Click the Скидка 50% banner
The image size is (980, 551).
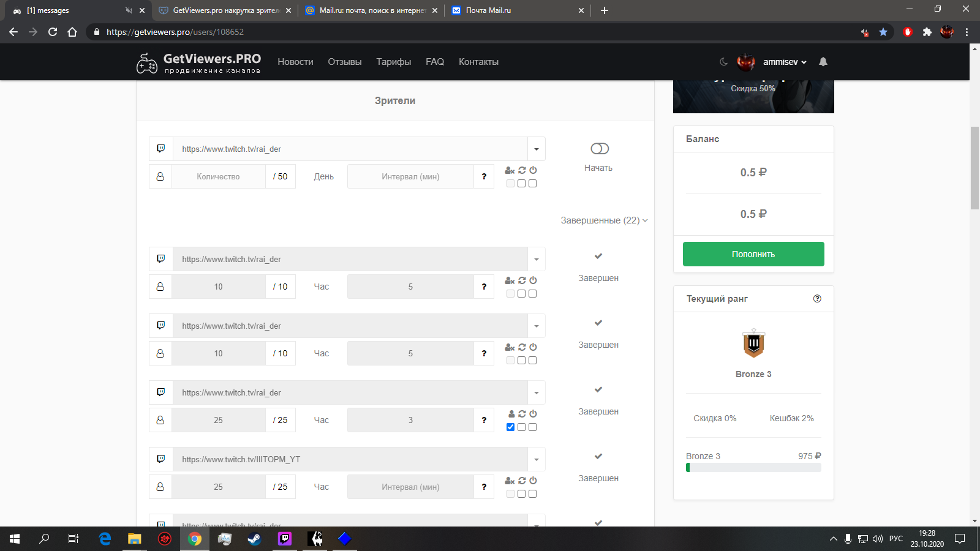pyautogui.click(x=753, y=96)
